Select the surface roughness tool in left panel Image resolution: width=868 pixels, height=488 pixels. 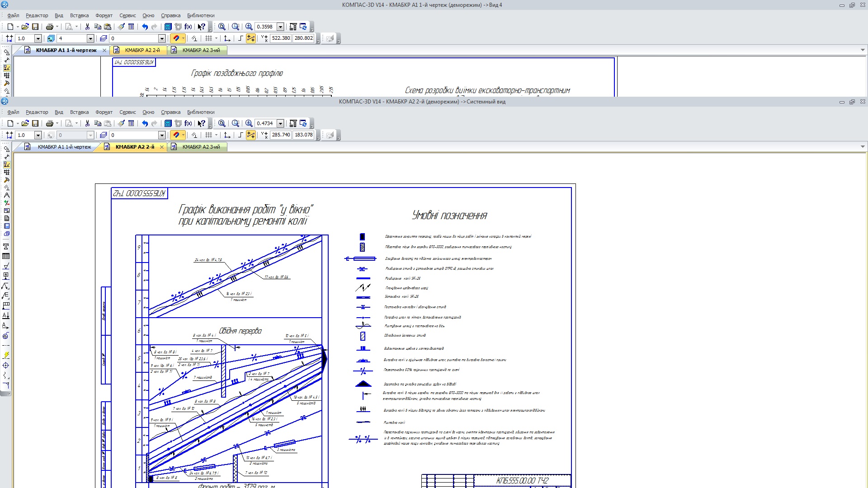click(x=6, y=266)
